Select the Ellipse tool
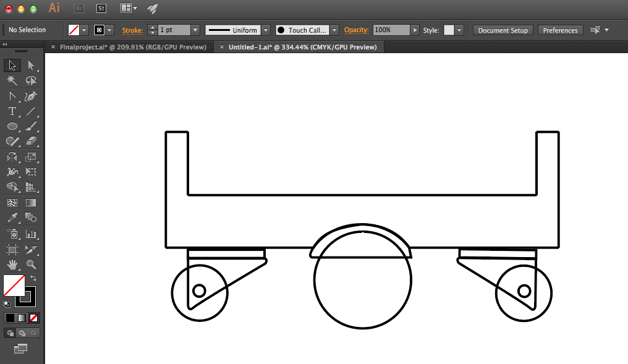The height and width of the screenshot is (364, 628). point(12,127)
